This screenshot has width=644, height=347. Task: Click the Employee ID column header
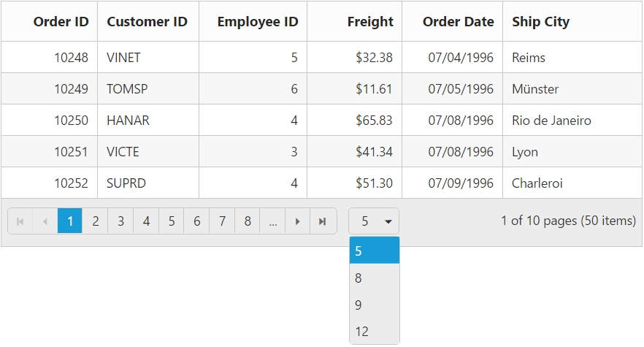pyautogui.click(x=257, y=22)
